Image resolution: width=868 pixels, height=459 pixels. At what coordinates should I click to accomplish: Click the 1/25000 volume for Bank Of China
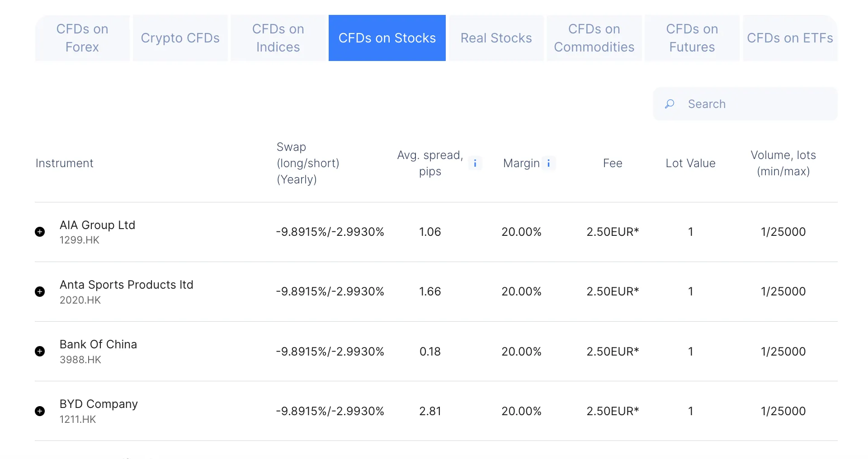[x=783, y=351]
